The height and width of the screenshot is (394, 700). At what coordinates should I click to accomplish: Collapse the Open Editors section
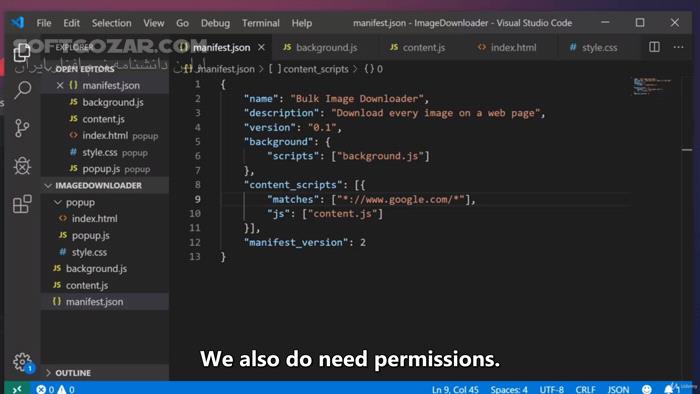pyautogui.click(x=85, y=69)
